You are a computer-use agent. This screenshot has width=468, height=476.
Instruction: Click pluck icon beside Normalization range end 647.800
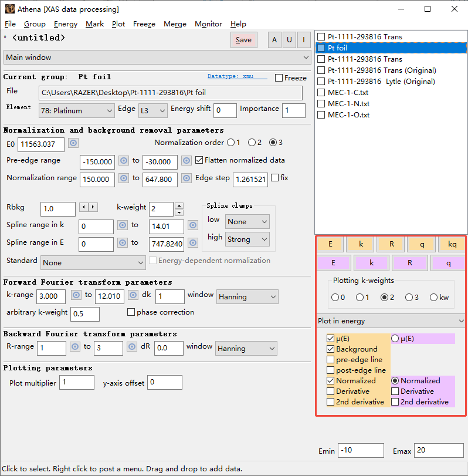[186, 178]
